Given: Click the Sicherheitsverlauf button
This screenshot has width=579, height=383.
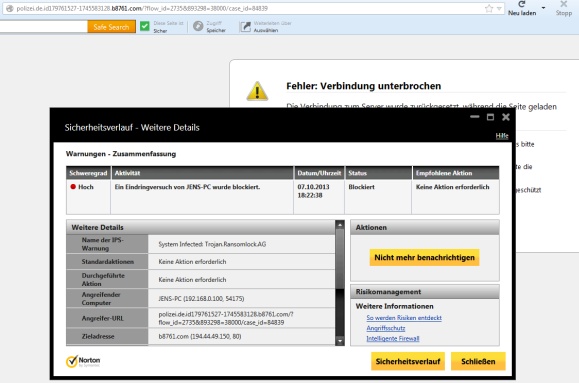Looking at the screenshot, I should coord(408,361).
